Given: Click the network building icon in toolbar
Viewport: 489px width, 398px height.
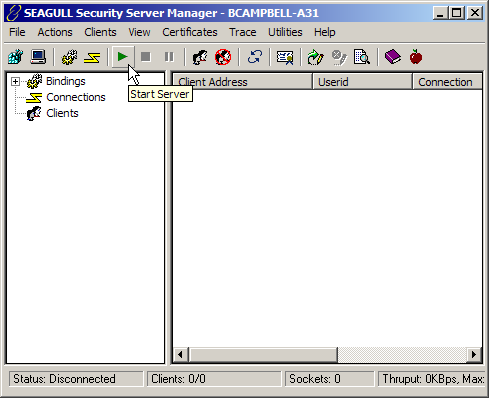Looking at the screenshot, I should 16,57.
